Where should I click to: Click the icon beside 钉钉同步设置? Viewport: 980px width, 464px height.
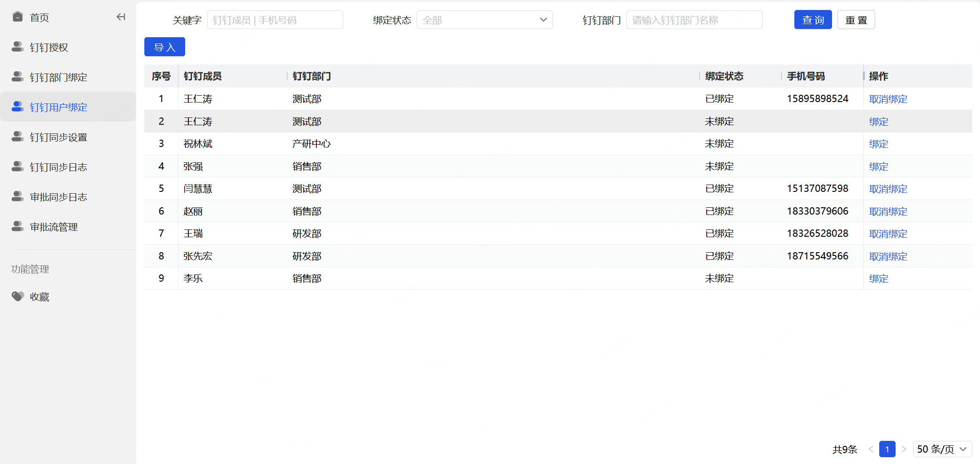tap(18, 137)
